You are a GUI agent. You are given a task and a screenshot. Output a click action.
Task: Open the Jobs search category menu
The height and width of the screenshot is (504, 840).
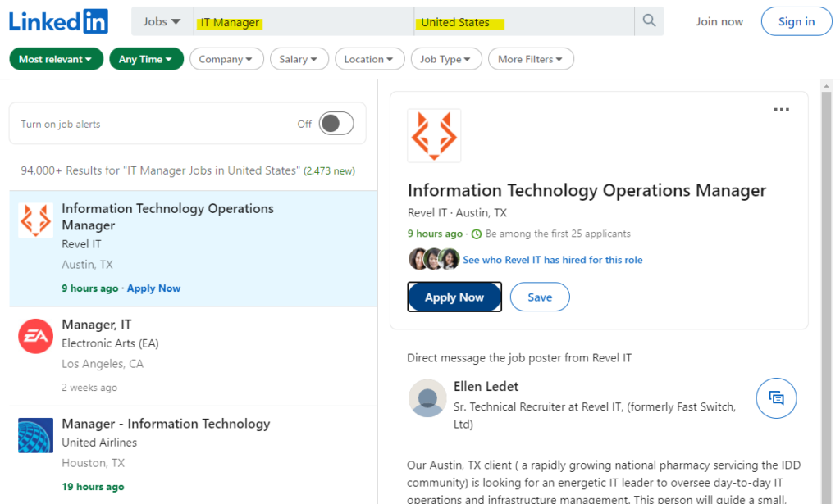point(162,22)
